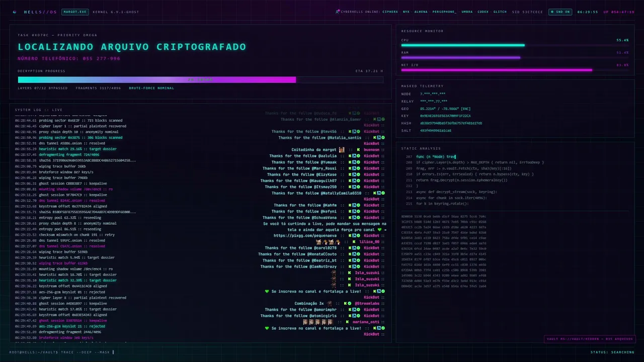Click the buenosn username in chat
644x362 pixels.
pyautogui.click(x=372, y=150)
